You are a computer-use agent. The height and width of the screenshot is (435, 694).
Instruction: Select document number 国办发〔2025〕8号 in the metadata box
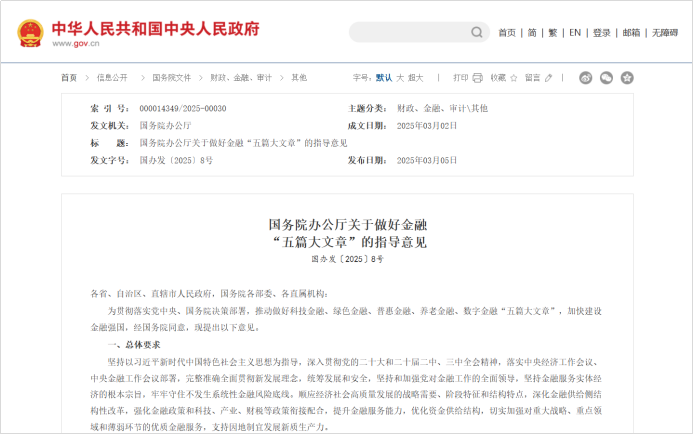pos(176,160)
